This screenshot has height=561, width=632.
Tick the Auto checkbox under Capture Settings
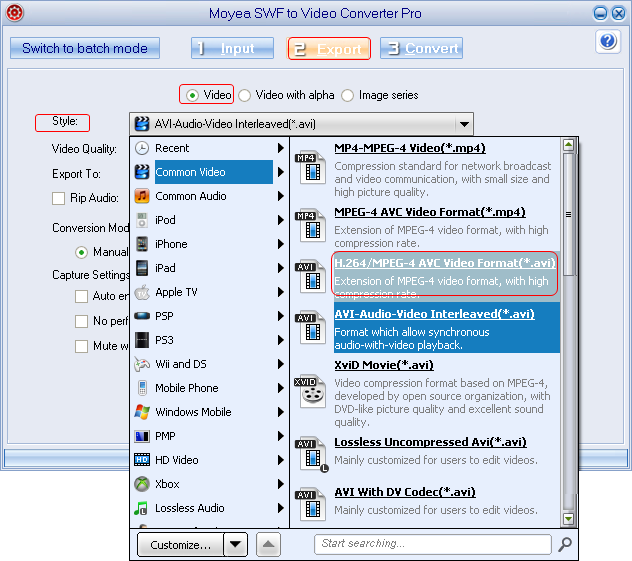(81, 296)
